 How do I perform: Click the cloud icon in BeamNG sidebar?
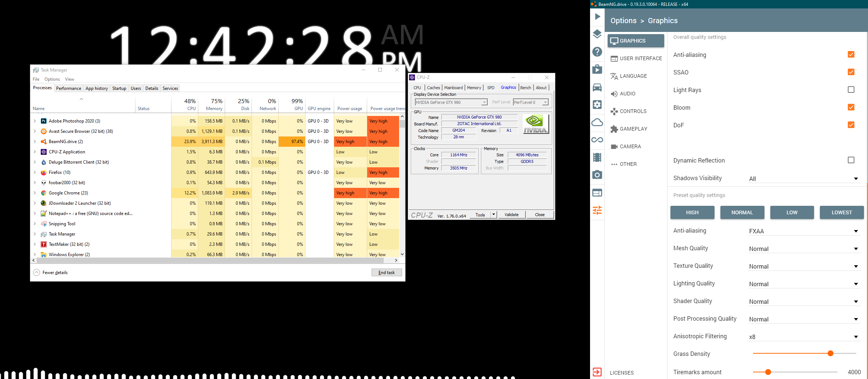(597, 122)
